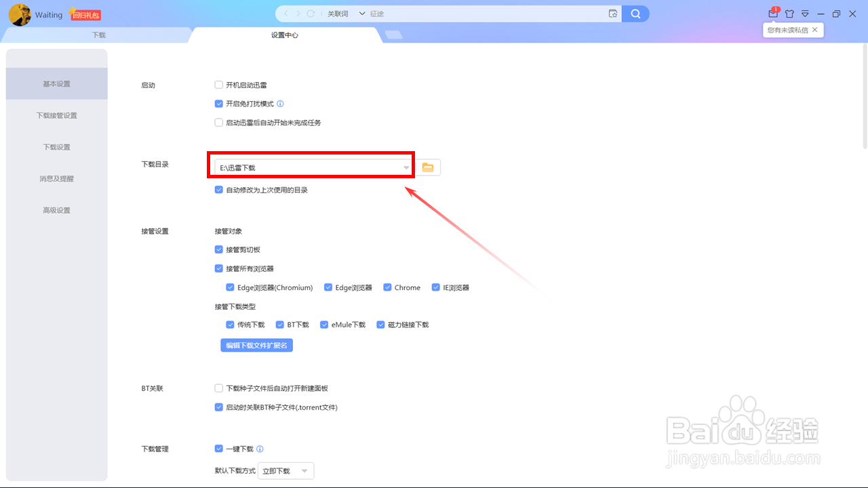Select 下载接管设置 in the sidebar

[x=56, y=116]
